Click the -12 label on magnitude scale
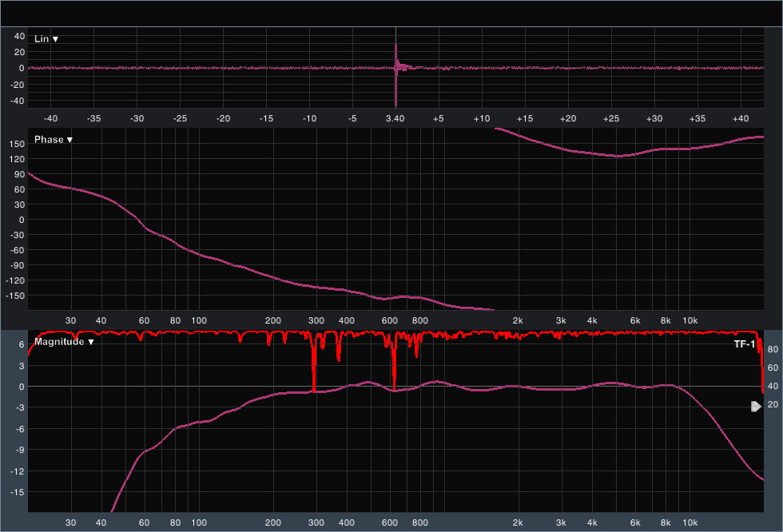The height and width of the screenshot is (532, 783). (18, 471)
